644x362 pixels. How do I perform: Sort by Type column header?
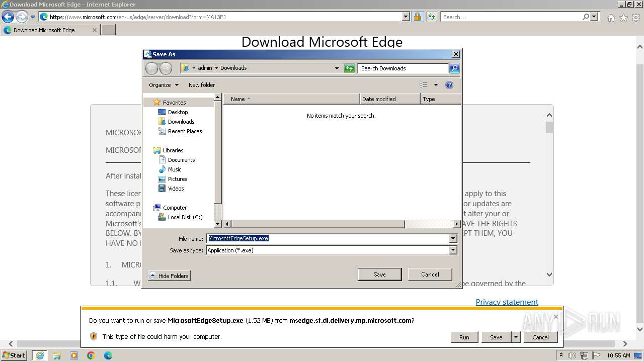coord(440,99)
